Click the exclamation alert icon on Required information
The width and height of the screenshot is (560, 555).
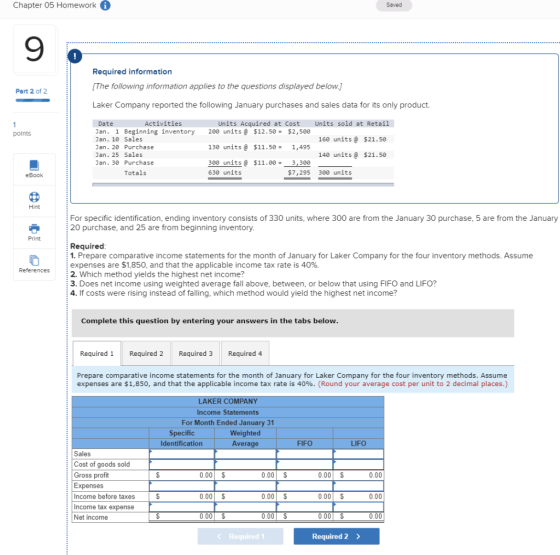click(x=75, y=56)
